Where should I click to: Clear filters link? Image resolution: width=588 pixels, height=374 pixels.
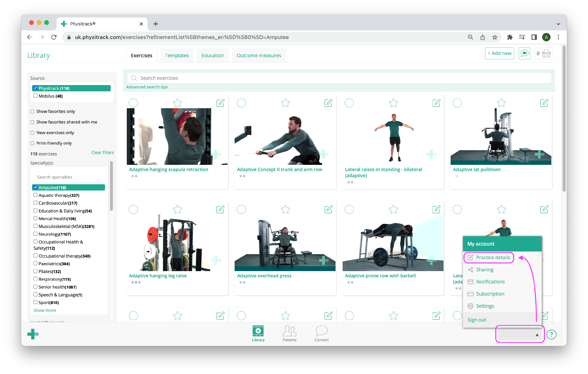[103, 153]
